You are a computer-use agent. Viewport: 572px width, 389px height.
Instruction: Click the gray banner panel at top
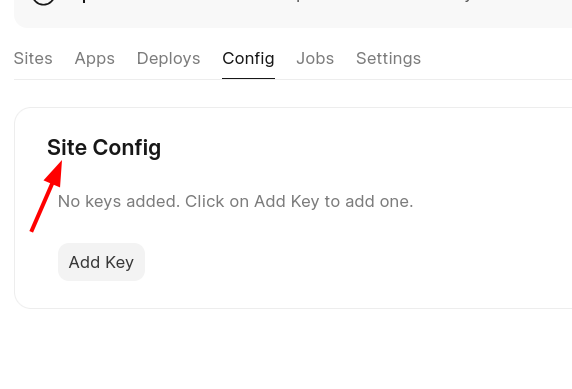pos(293,14)
